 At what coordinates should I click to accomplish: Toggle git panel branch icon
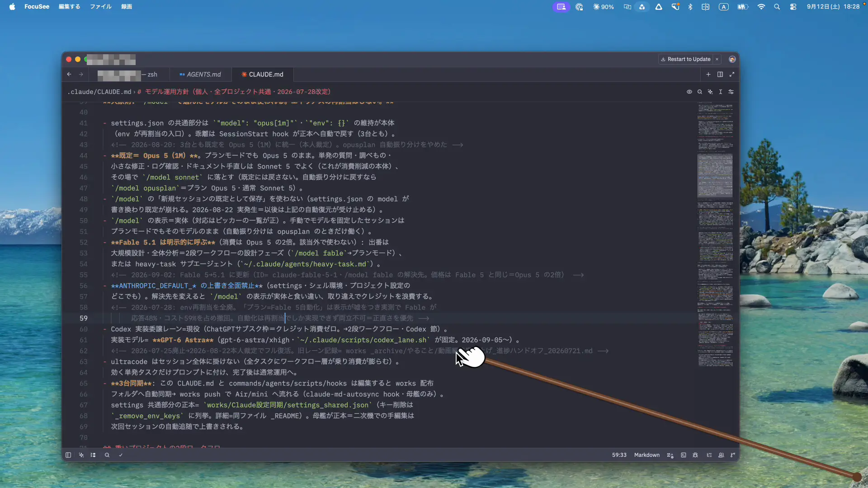tap(733, 455)
